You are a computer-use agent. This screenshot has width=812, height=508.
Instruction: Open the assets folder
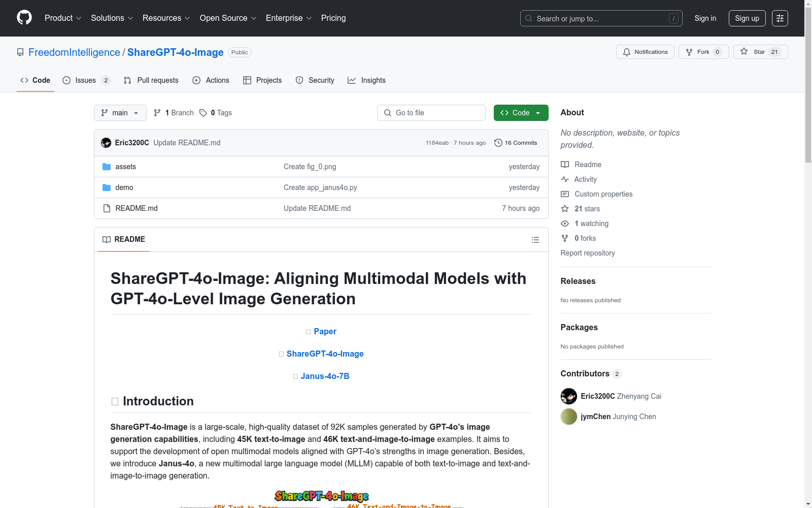[125, 167]
